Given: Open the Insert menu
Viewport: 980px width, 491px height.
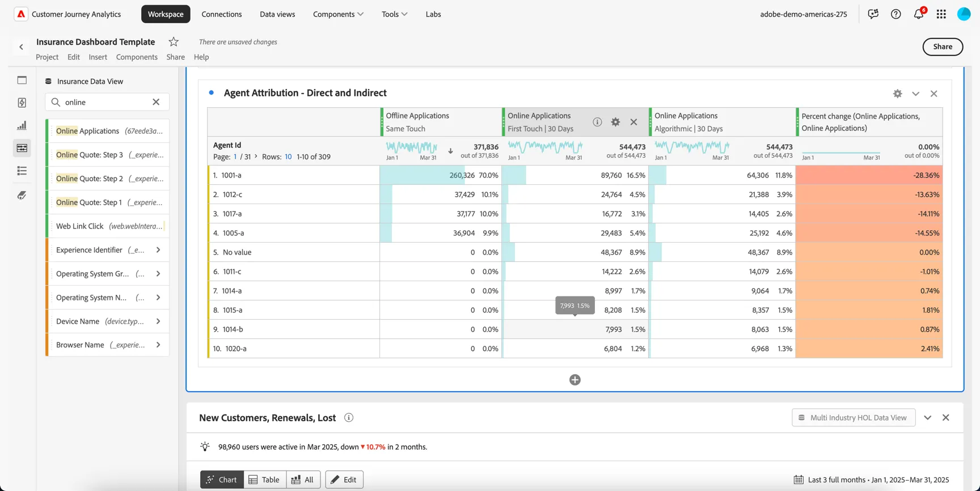Looking at the screenshot, I should 98,57.
